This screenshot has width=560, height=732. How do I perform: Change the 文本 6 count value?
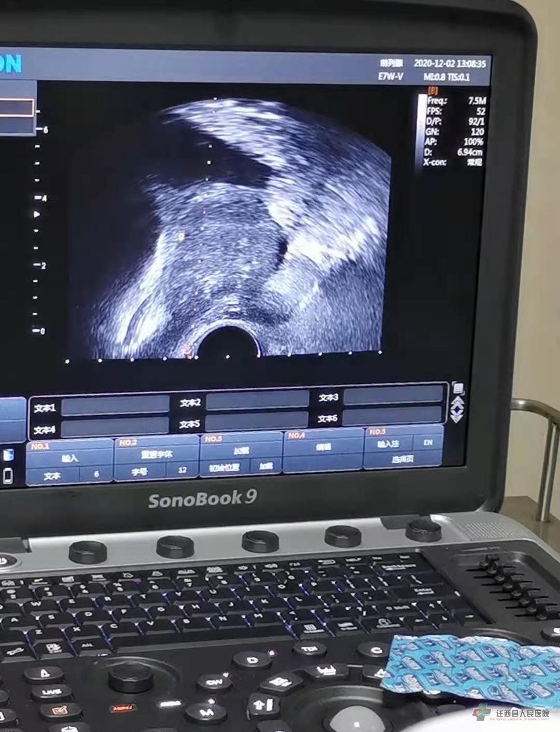96,474
